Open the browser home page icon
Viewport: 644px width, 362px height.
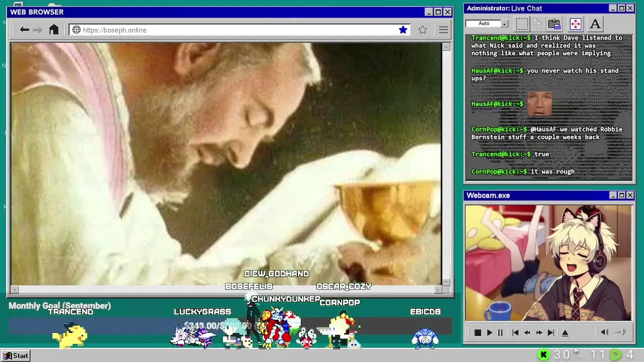point(54,30)
